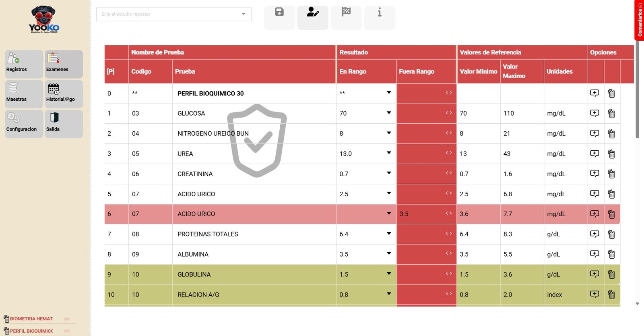Open the Configuracion sidebar tile
644x336 pixels.
coord(24,124)
